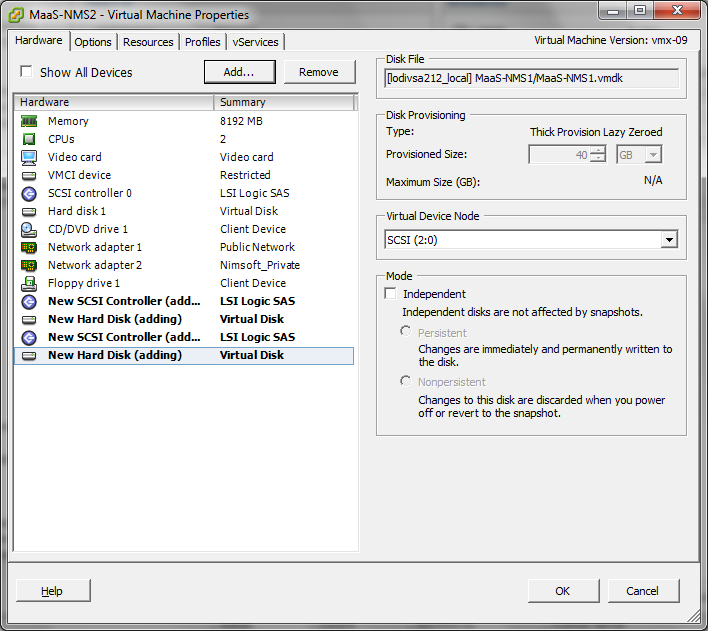The width and height of the screenshot is (708, 631).
Task: Click the second New SCSI Controller icon
Action: [x=29, y=338]
